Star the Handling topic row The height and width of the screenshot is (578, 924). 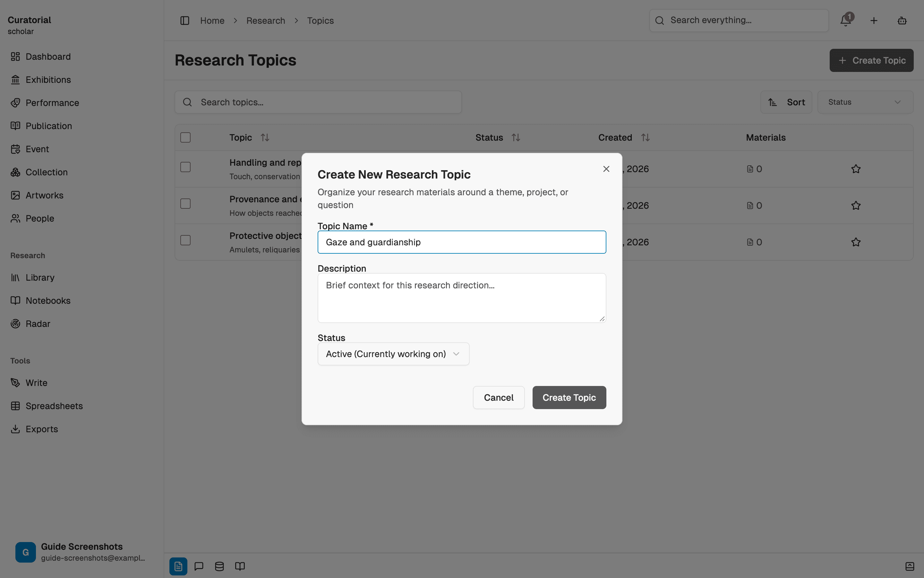pos(856,169)
